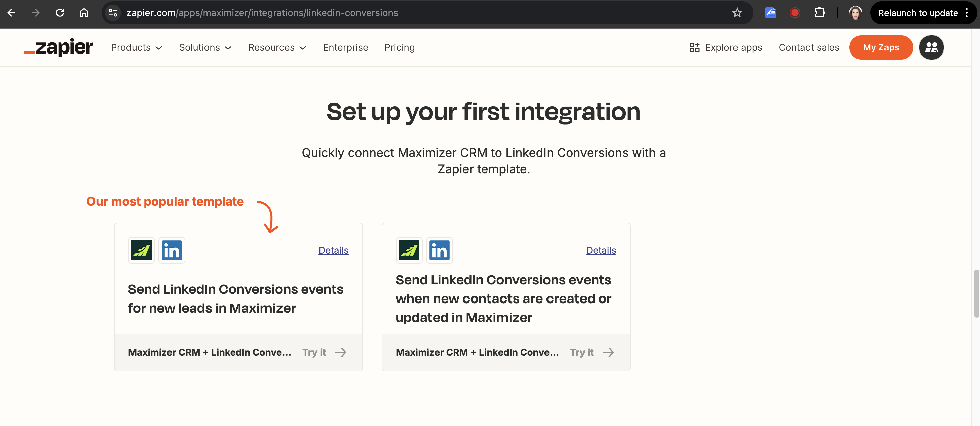Viewport: 980px width, 426px height.
Task: Open Details of new leads template
Action: click(333, 250)
